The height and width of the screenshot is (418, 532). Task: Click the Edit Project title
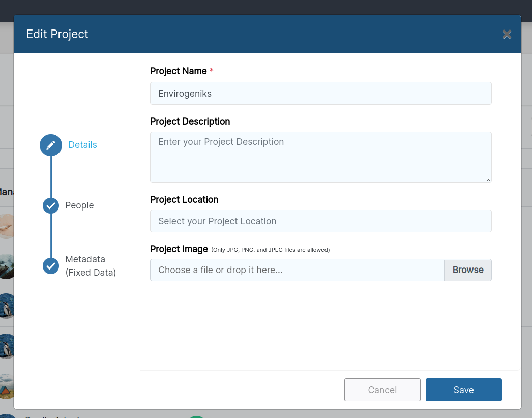pyautogui.click(x=57, y=34)
